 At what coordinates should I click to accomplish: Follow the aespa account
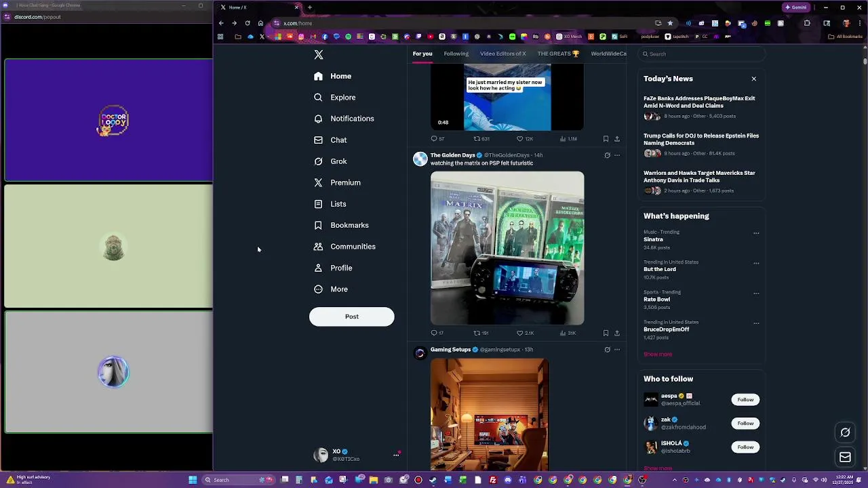click(745, 399)
